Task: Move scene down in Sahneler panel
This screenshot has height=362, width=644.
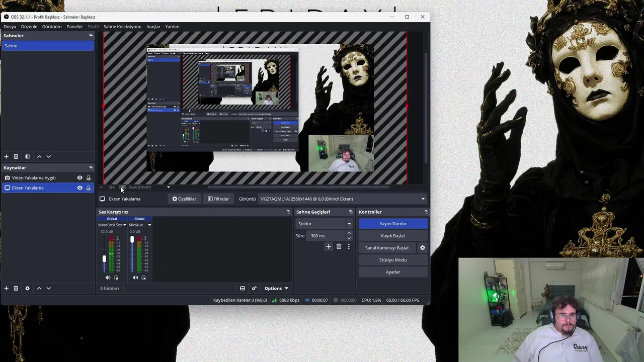Action: point(48,157)
